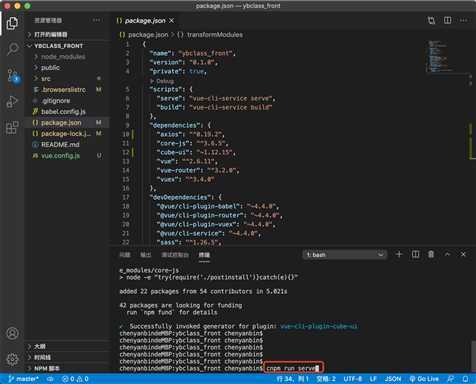Open .browserslistrc file in explorer
Viewport: 476px width, 384px height.
tap(67, 90)
